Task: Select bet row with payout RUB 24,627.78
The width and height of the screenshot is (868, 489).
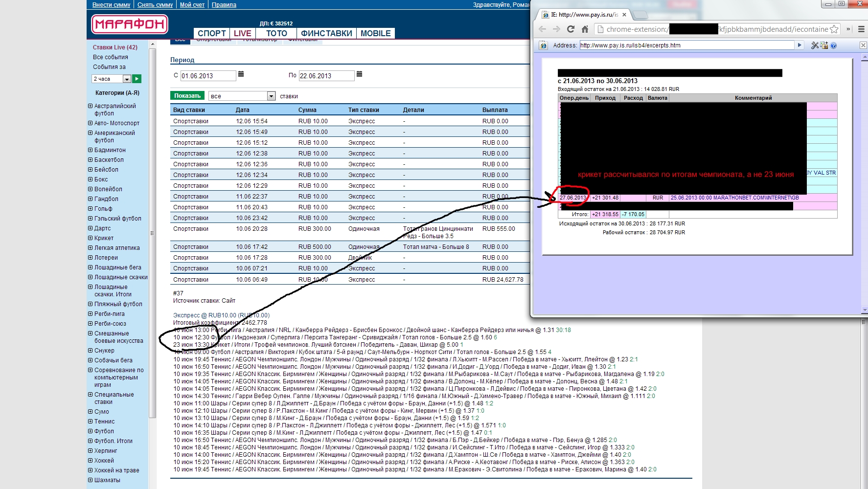Action: coord(350,280)
